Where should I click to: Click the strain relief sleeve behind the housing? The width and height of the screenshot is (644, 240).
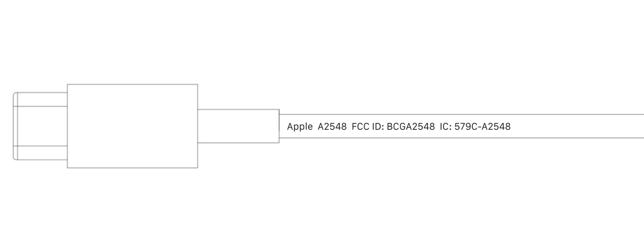click(238, 126)
